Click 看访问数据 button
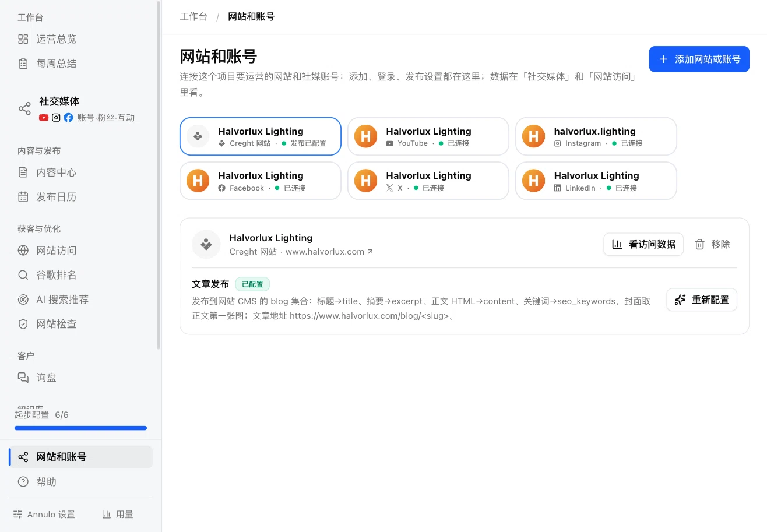Viewport: 767px width, 532px height. click(x=643, y=244)
